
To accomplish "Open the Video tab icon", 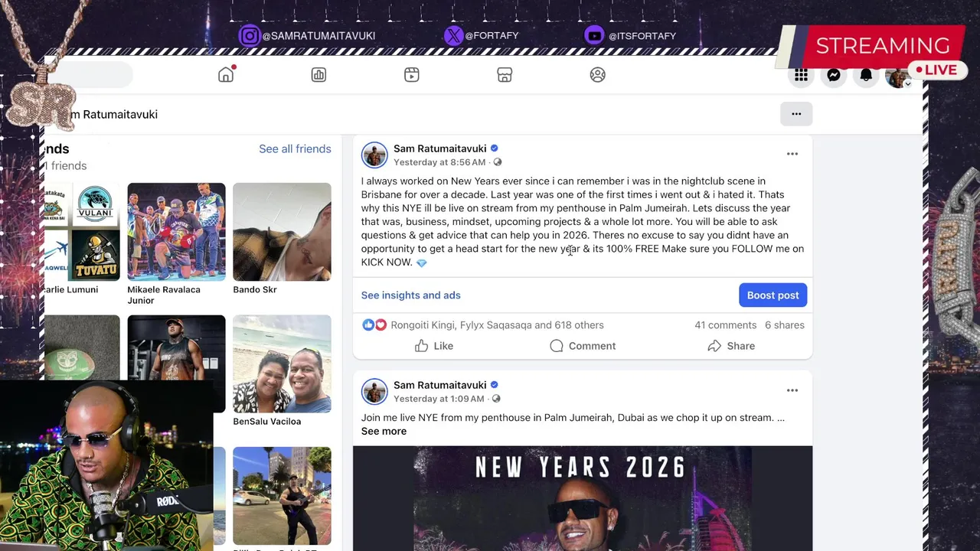I will pos(412,74).
